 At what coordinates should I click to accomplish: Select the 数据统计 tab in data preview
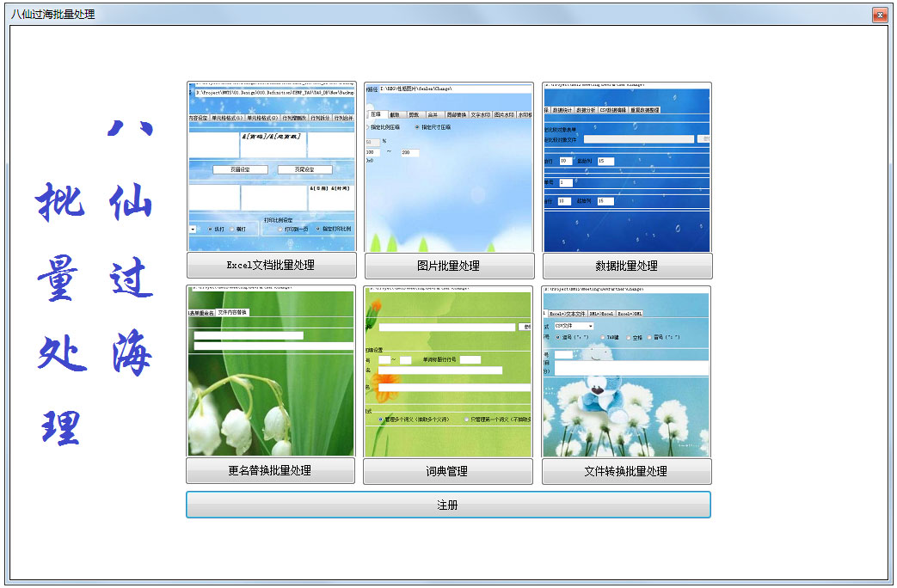tap(562, 110)
